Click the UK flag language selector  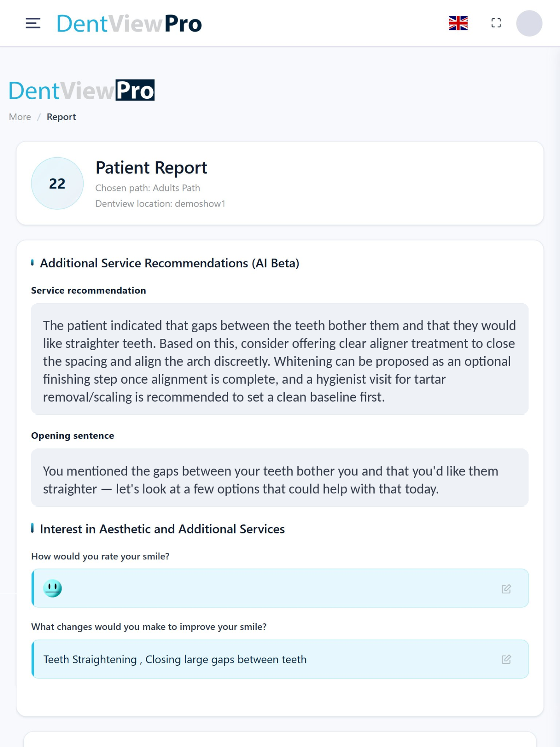tap(458, 23)
